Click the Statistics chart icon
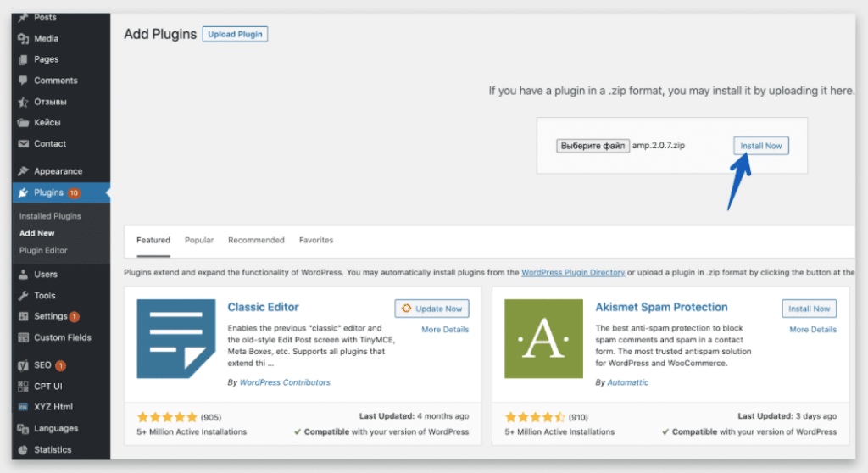The image size is (868, 473). [x=23, y=449]
